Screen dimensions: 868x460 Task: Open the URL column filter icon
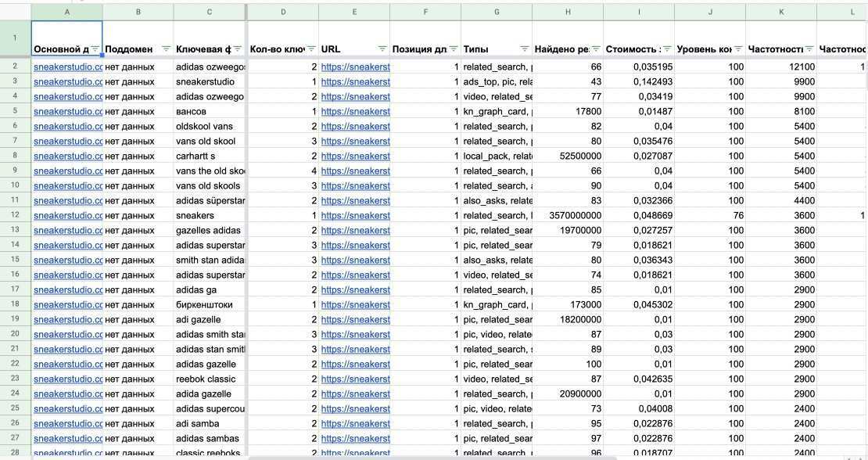[x=382, y=49]
